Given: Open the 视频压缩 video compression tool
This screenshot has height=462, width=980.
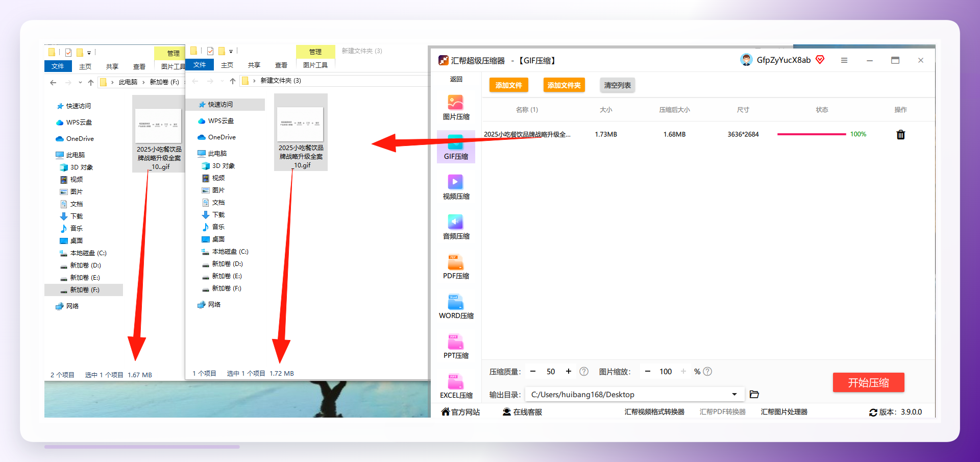Looking at the screenshot, I should 456,187.
